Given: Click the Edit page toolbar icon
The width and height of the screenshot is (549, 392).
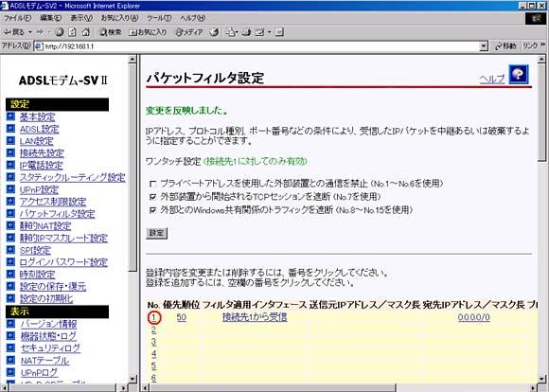Looking at the screenshot, I should [x=259, y=32].
